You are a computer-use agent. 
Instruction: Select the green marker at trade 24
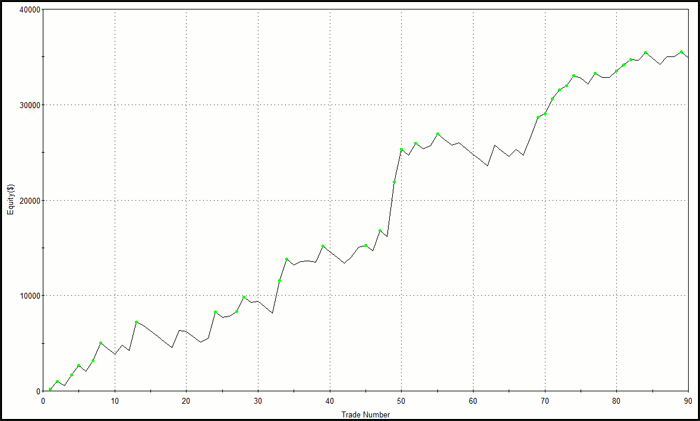coord(215,312)
